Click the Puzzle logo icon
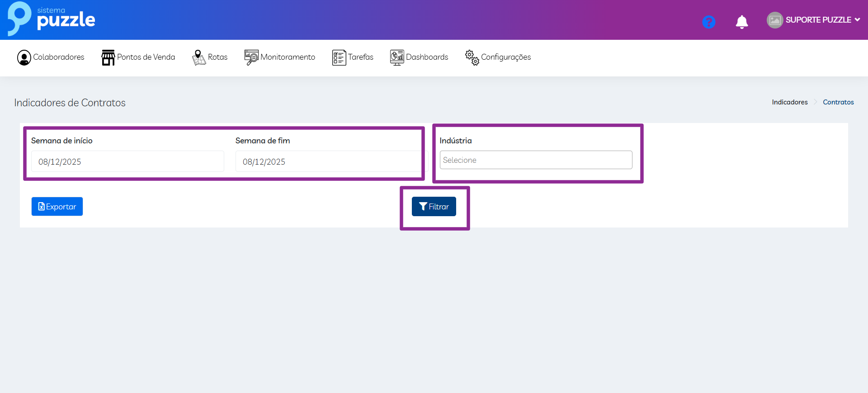Viewport: 868px width, 393px height. tap(19, 18)
